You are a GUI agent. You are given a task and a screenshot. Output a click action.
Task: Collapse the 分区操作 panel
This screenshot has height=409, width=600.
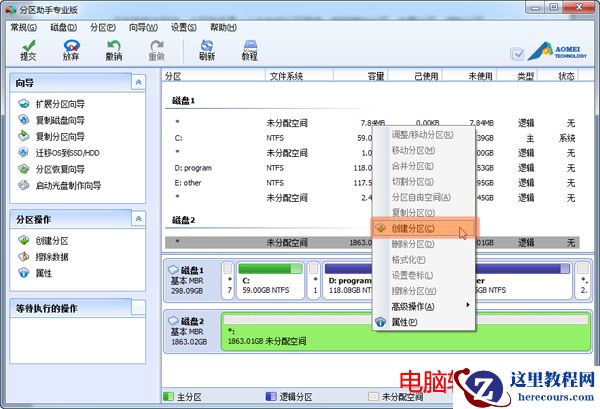[139, 219]
